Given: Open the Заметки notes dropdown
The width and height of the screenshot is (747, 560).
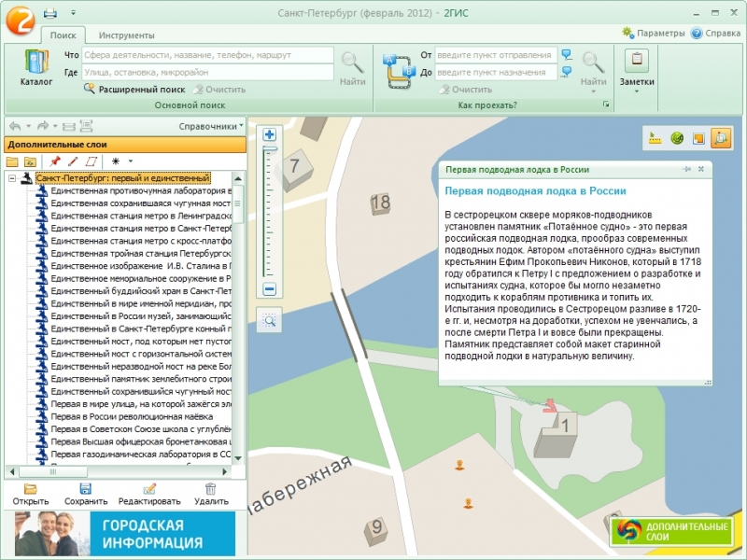Looking at the screenshot, I should click(637, 72).
